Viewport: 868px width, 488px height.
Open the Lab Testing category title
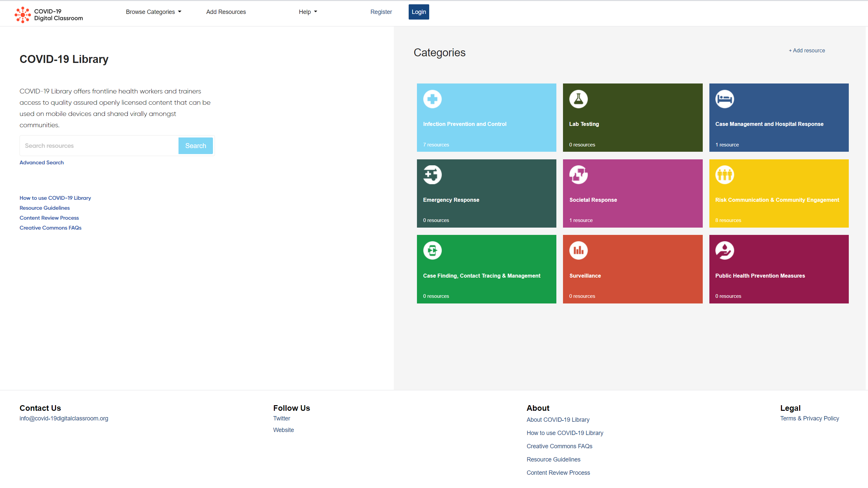[584, 124]
